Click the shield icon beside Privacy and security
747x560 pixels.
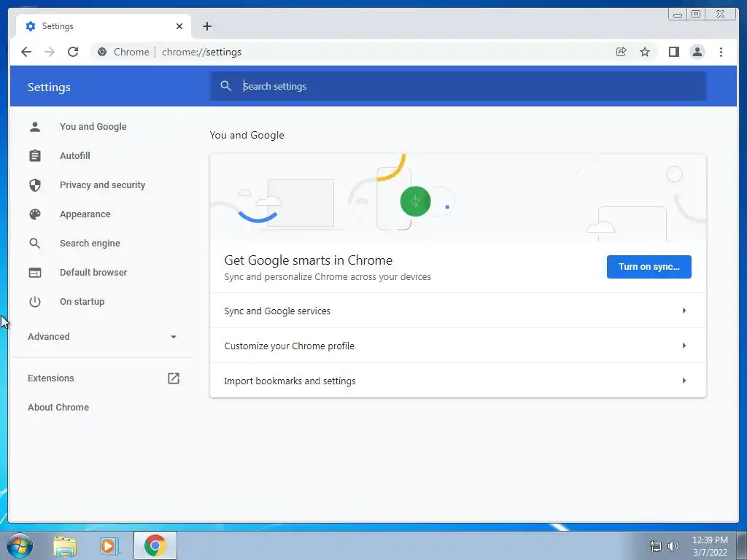[35, 184]
